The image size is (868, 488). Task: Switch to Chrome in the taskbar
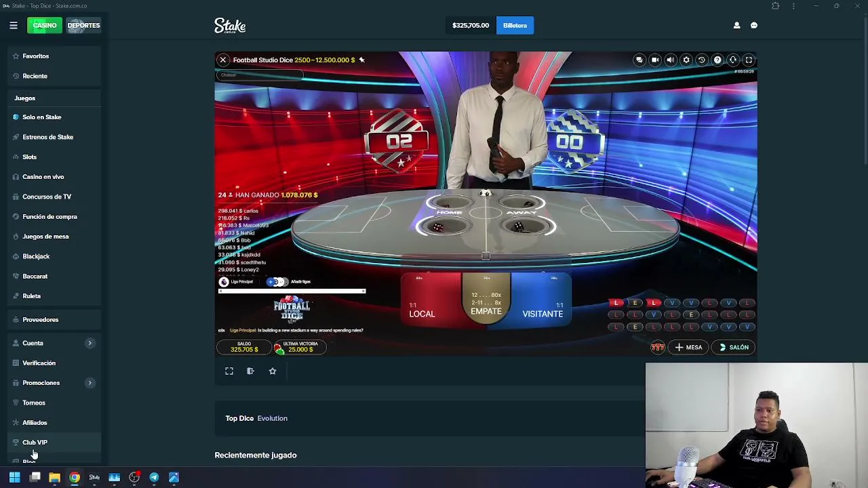[x=75, y=478]
